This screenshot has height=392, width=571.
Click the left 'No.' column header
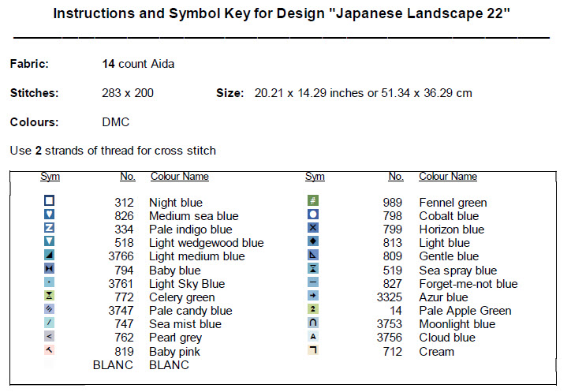[x=128, y=177]
